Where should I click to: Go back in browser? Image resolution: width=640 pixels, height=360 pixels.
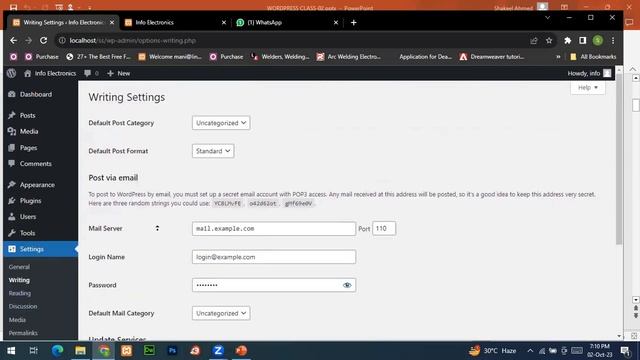pos(13,40)
